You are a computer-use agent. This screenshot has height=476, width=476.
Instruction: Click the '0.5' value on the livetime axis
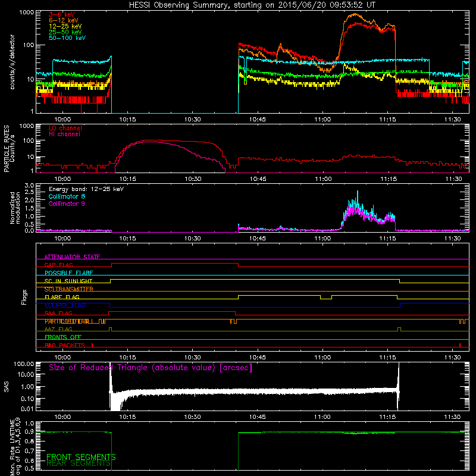tap(29, 468)
